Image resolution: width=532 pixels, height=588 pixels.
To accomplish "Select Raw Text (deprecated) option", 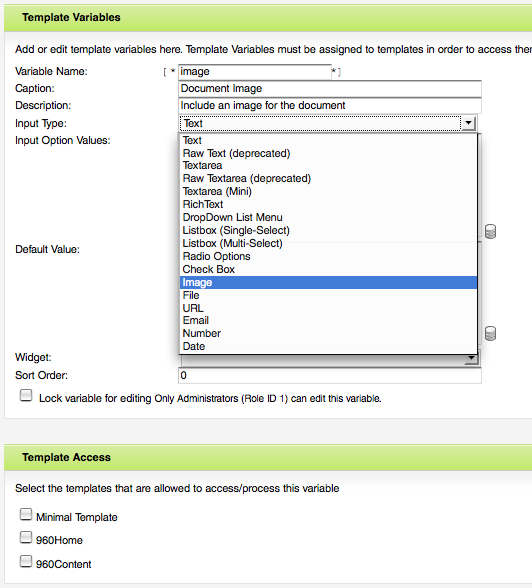I will (x=328, y=153).
